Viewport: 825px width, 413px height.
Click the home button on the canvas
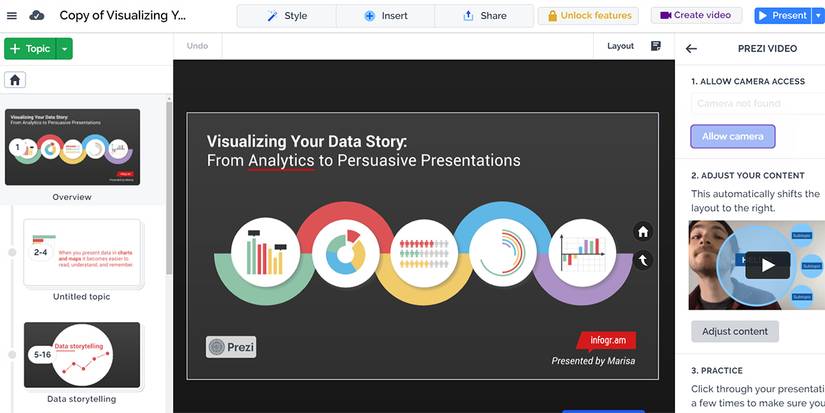(x=643, y=232)
